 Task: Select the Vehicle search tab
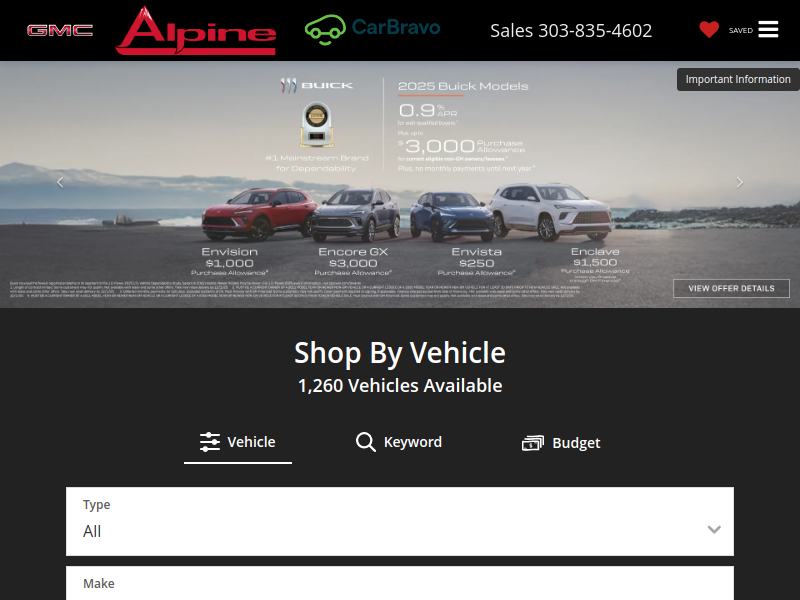238,442
